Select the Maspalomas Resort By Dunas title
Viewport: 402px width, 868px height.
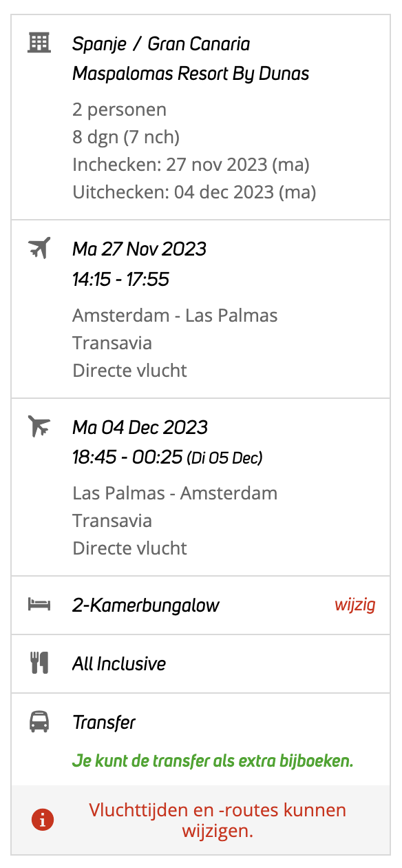(191, 74)
